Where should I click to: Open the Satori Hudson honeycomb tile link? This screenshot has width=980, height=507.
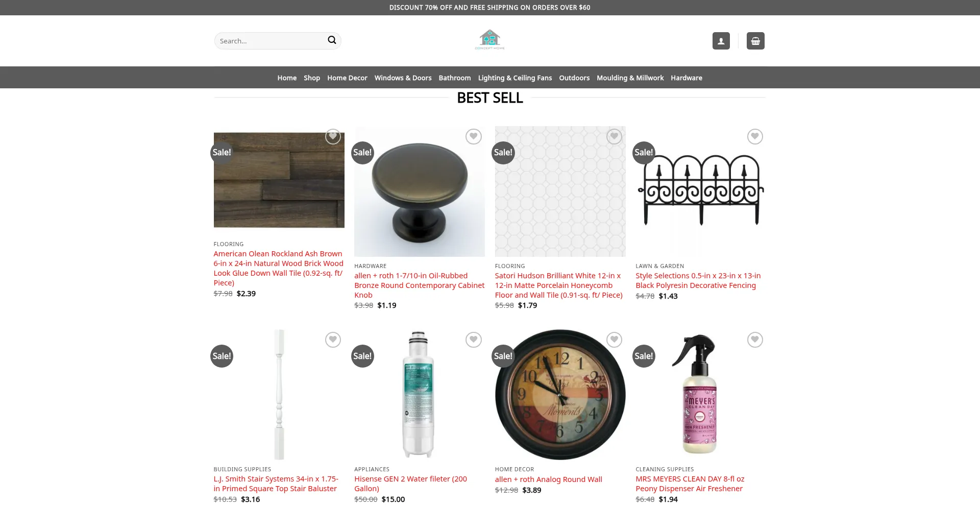(559, 285)
